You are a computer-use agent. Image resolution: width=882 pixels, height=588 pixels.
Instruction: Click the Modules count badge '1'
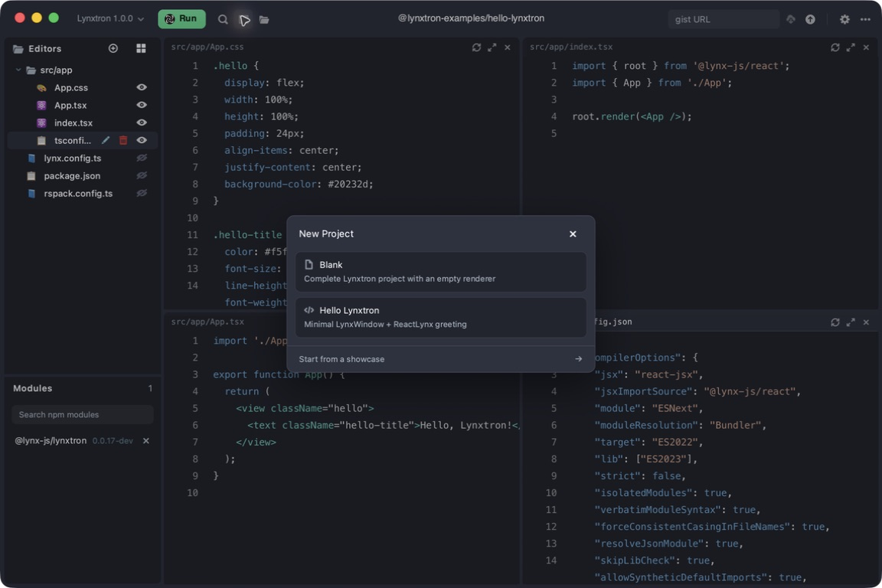tap(150, 388)
